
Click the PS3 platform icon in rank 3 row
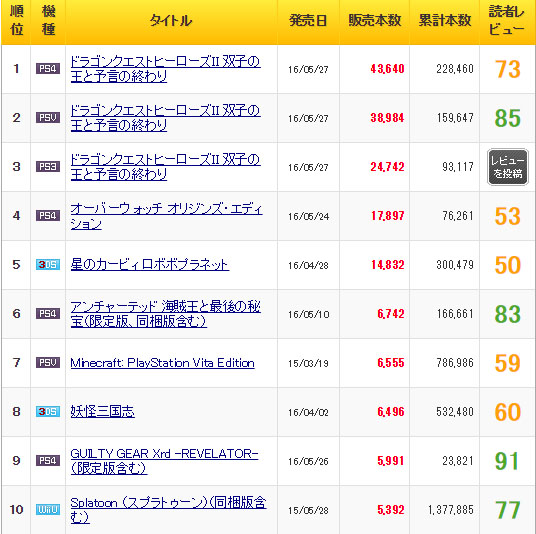tap(48, 166)
